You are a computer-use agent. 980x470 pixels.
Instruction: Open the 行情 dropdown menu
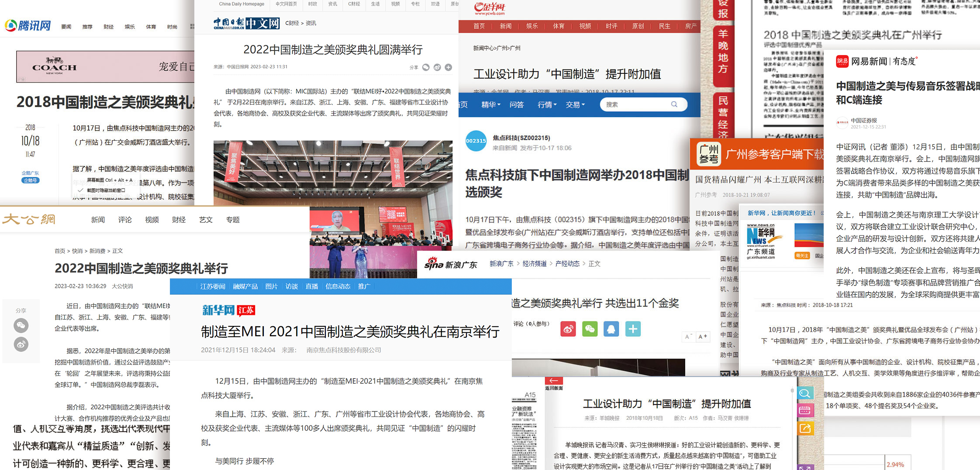coord(547,105)
